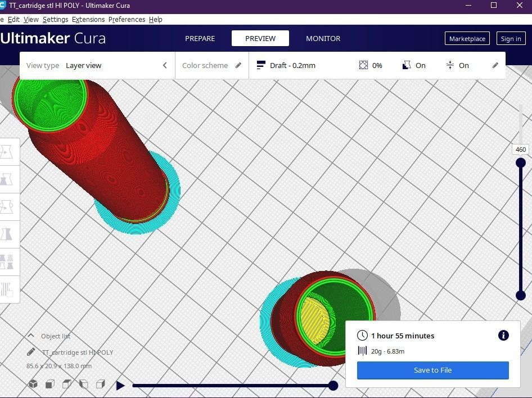Click the adhesion On icon
Viewport: 532px width, 398px height.
[x=450, y=65]
